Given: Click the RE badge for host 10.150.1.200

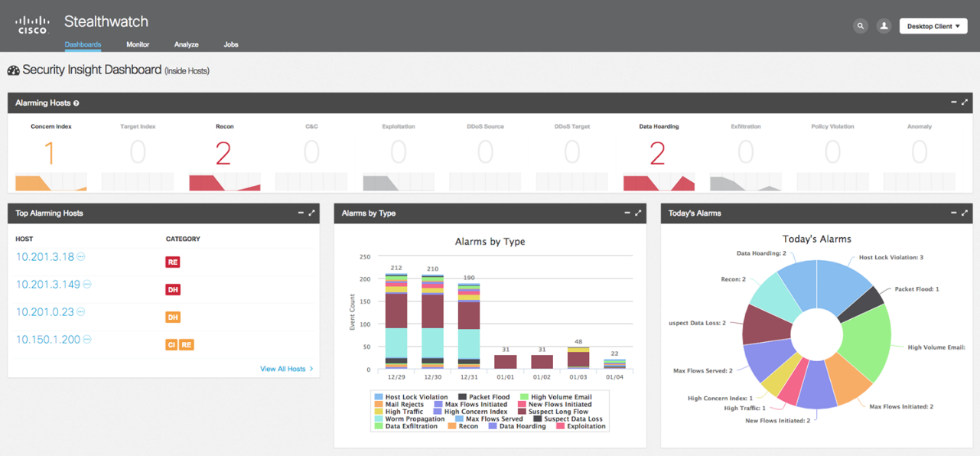Looking at the screenshot, I should pos(187,345).
